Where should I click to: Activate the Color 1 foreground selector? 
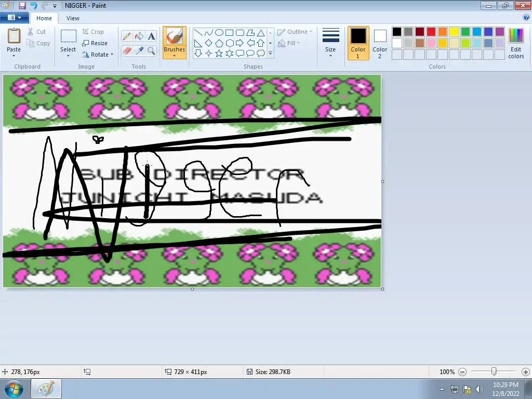click(x=358, y=43)
